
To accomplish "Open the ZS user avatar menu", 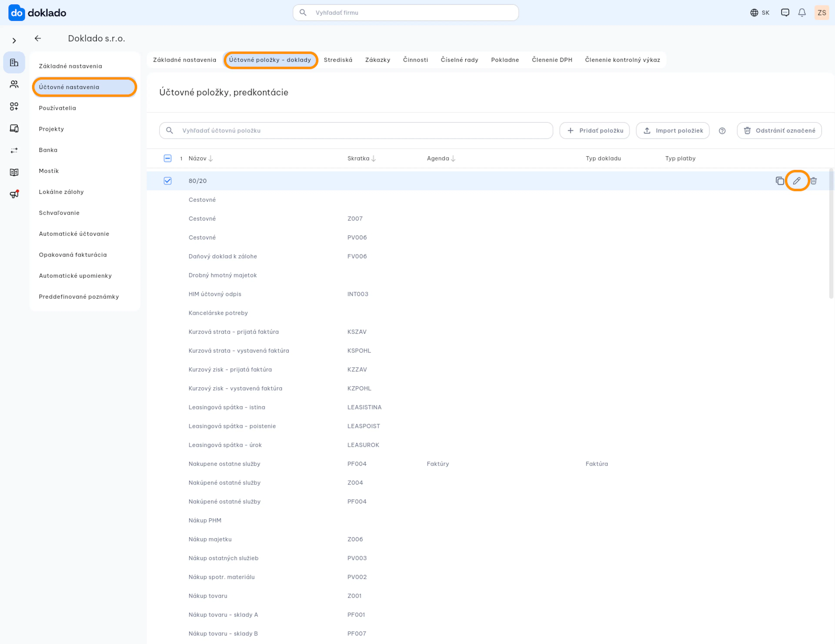I will (x=822, y=13).
